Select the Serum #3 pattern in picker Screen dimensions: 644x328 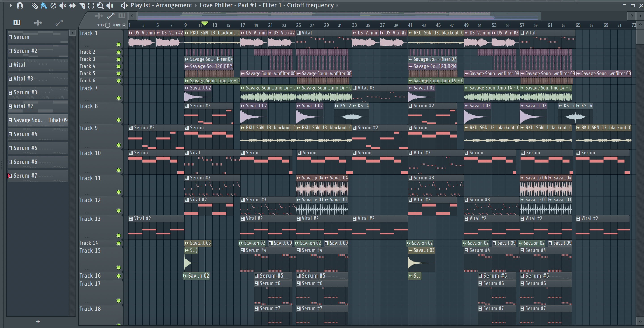(38, 93)
